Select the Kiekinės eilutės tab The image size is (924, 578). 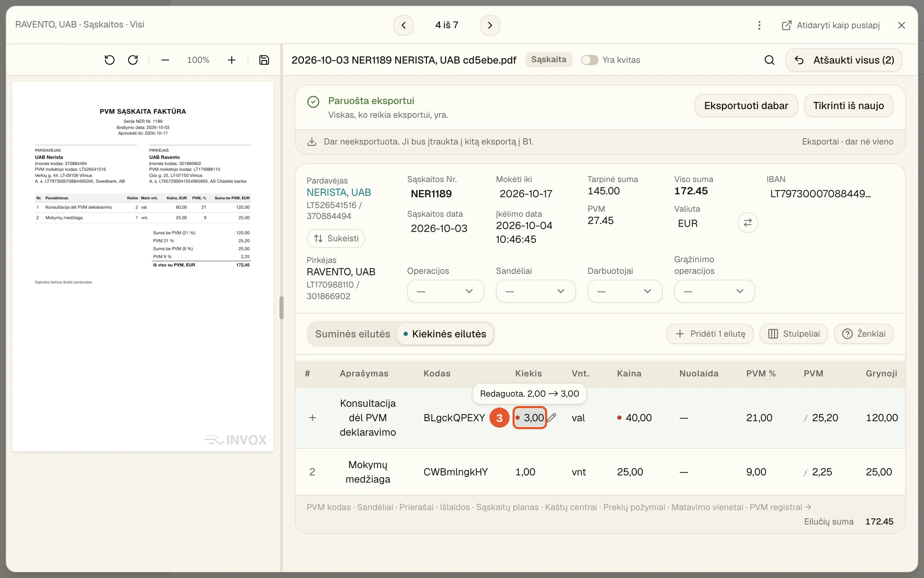click(445, 334)
